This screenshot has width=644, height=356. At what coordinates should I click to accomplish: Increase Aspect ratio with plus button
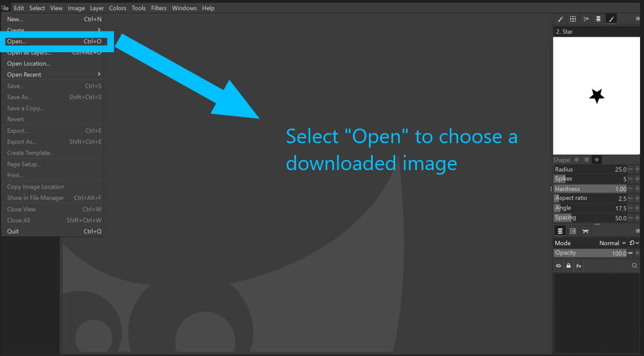637,198
